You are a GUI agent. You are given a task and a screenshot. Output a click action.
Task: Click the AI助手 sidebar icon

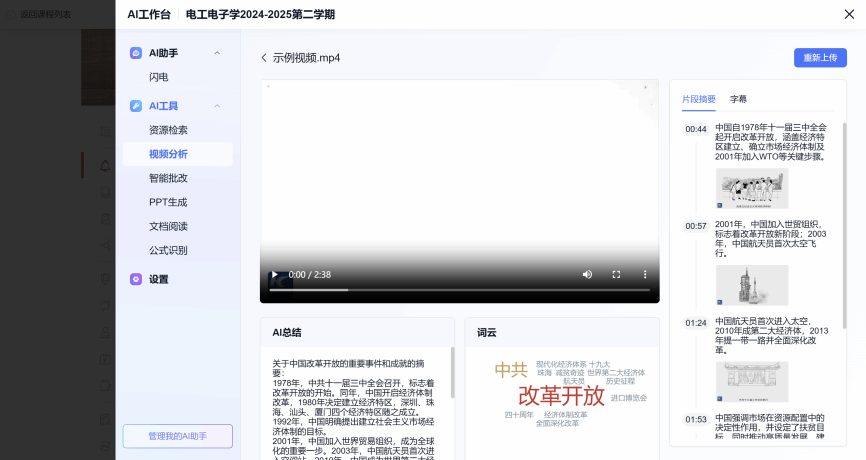[136, 53]
